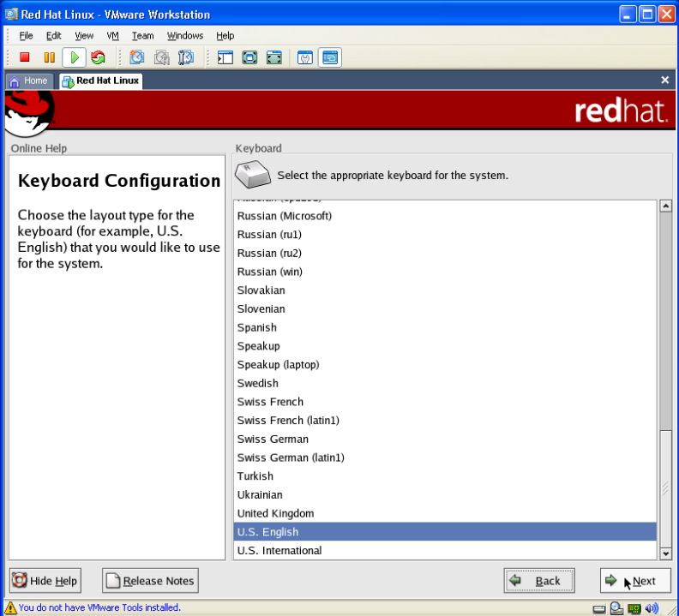Open the Team menu
Image resolution: width=679 pixels, height=616 pixels.
click(x=142, y=36)
